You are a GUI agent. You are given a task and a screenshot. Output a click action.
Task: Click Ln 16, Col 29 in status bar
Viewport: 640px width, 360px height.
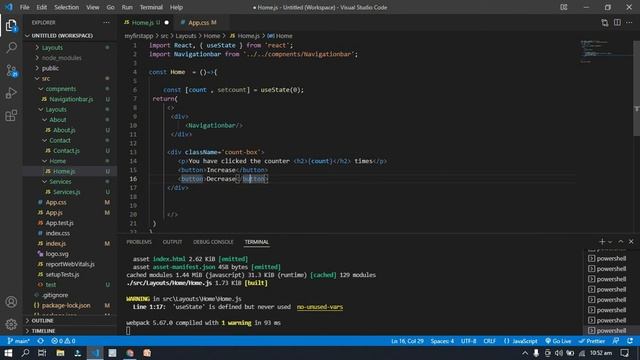(x=407, y=341)
